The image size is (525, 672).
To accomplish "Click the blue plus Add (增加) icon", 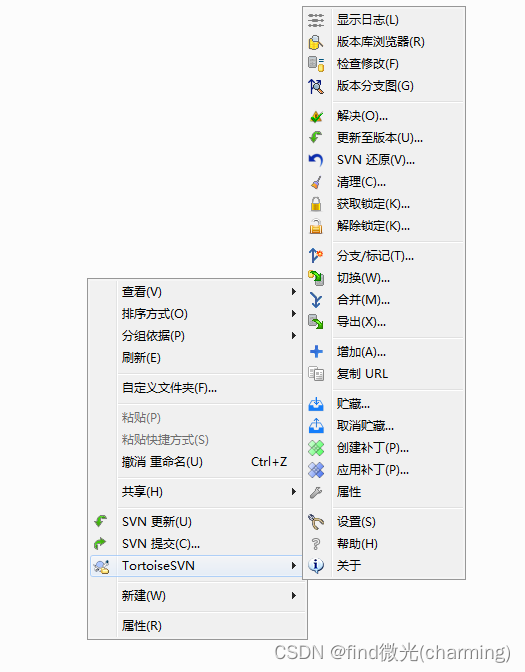I will (x=316, y=352).
